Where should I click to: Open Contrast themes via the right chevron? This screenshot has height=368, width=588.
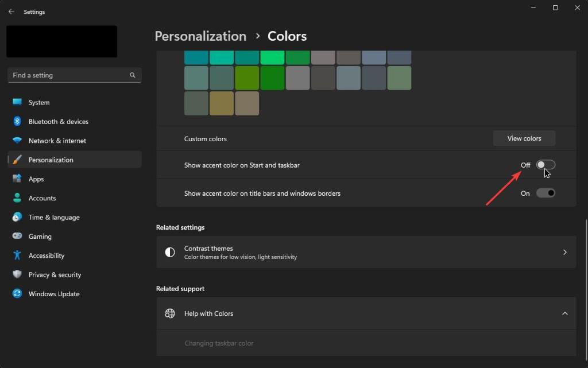click(564, 252)
